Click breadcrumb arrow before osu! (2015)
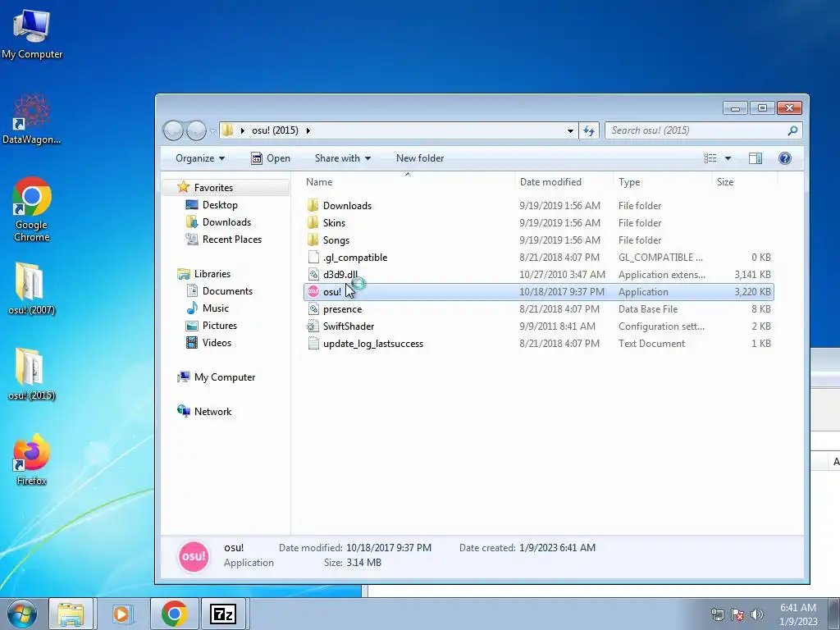840x630 pixels. 242,130
